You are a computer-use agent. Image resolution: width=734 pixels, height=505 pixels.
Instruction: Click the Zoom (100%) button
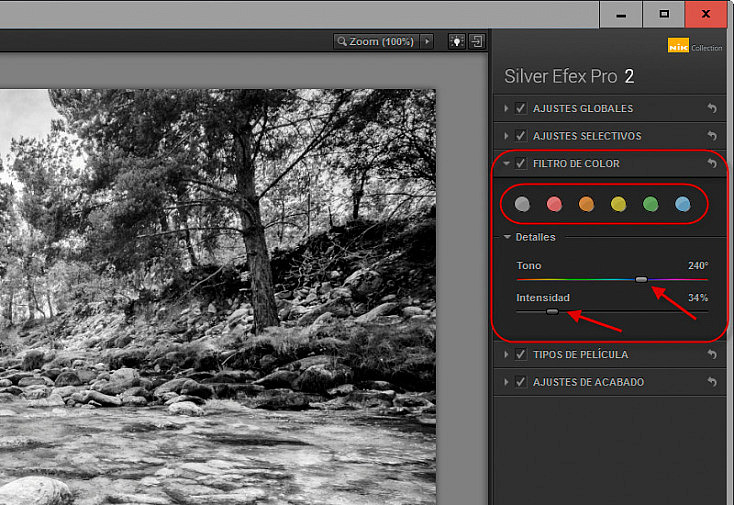tap(377, 41)
